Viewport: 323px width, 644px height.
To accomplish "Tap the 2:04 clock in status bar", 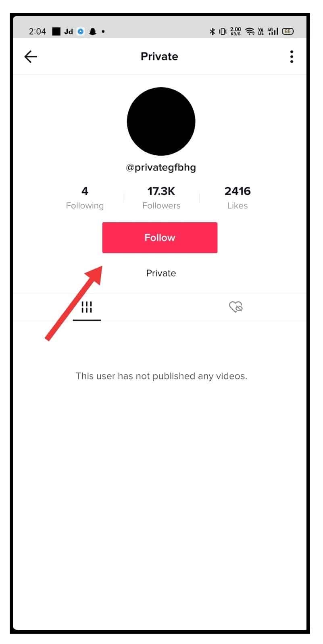I will [x=38, y=31].
